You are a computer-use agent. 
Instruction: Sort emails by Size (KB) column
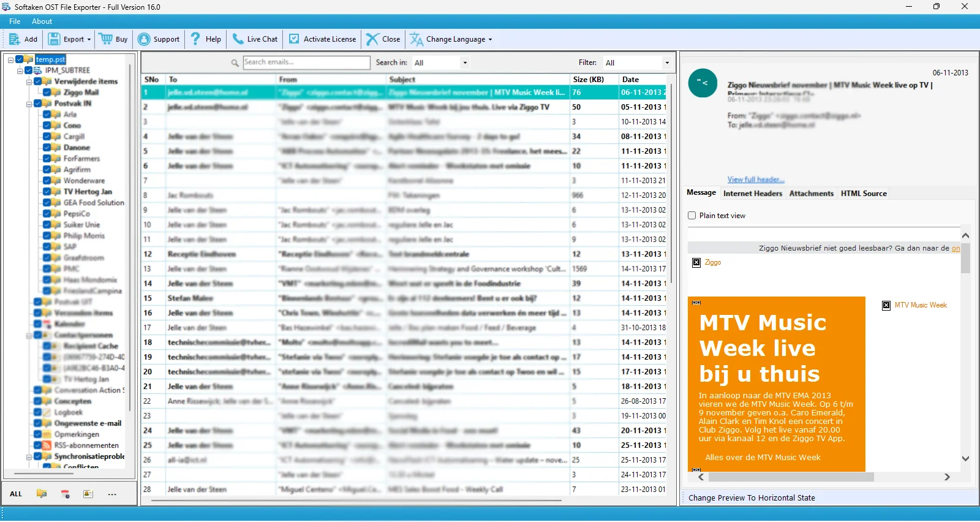(x=588, y=80)
